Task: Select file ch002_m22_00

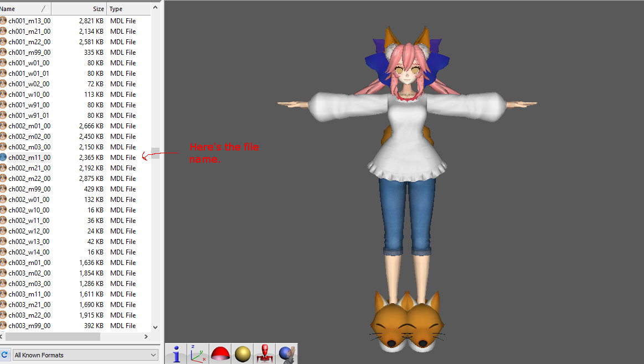Action: pyautogui.click(x=29, y=179)
